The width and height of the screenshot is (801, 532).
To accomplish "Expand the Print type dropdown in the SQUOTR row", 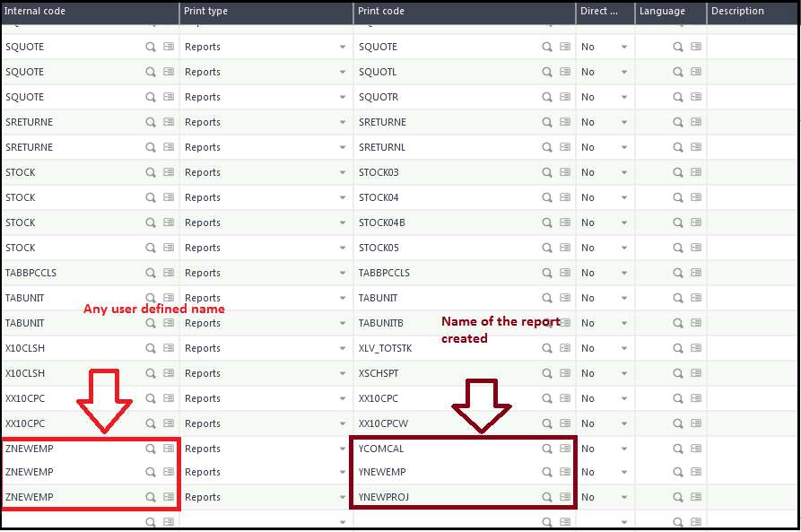I will tap(343, 97).
